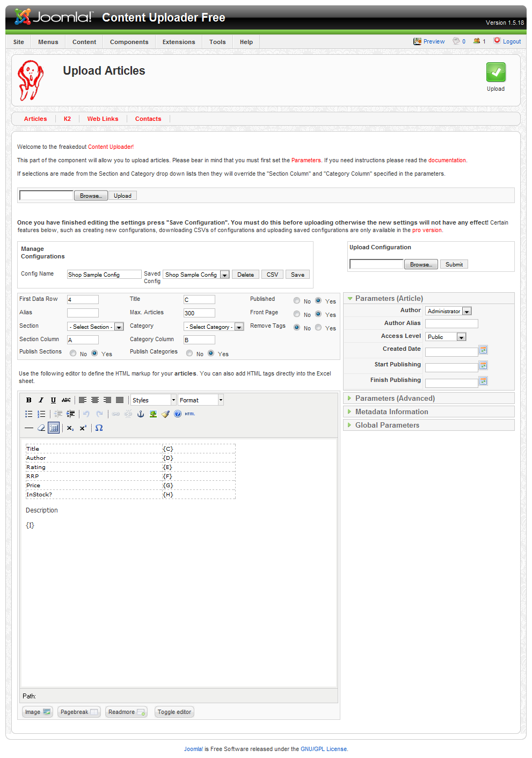Apply strikethrough formatting
This screenshot has height=758, width=532.
click(x=66, y=400)
